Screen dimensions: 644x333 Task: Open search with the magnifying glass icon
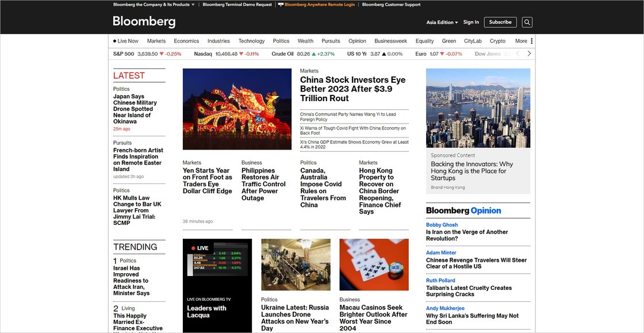coord(527,22)
